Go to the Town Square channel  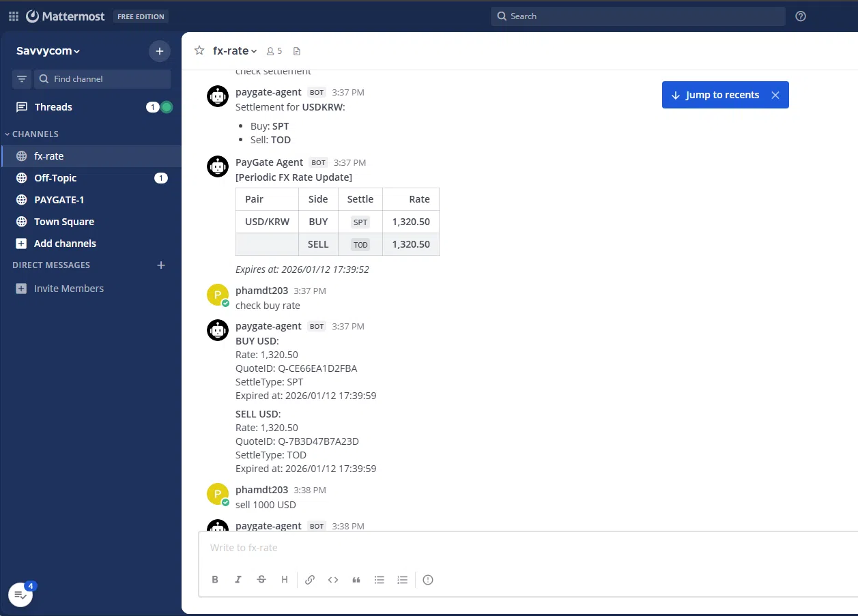(91, 222)
